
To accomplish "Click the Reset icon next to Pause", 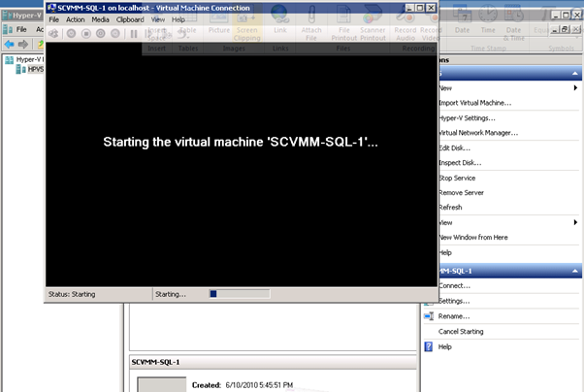I will pos(149,34).
